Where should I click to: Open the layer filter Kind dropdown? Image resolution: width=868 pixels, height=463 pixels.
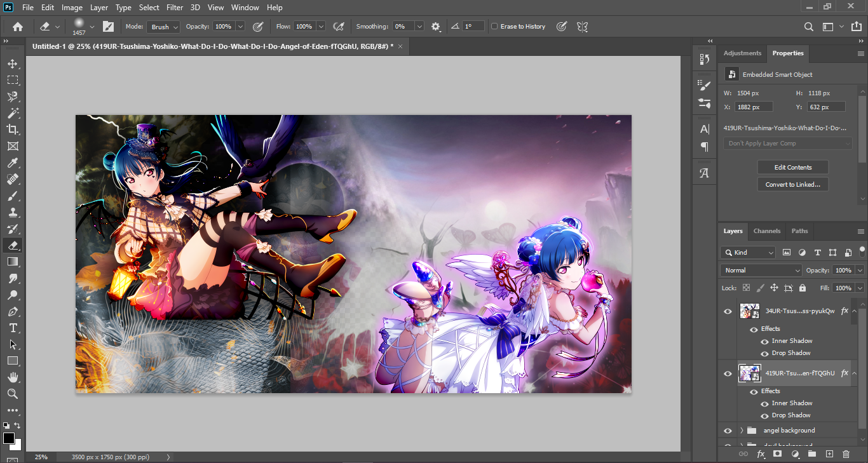(x=748, y=252)
